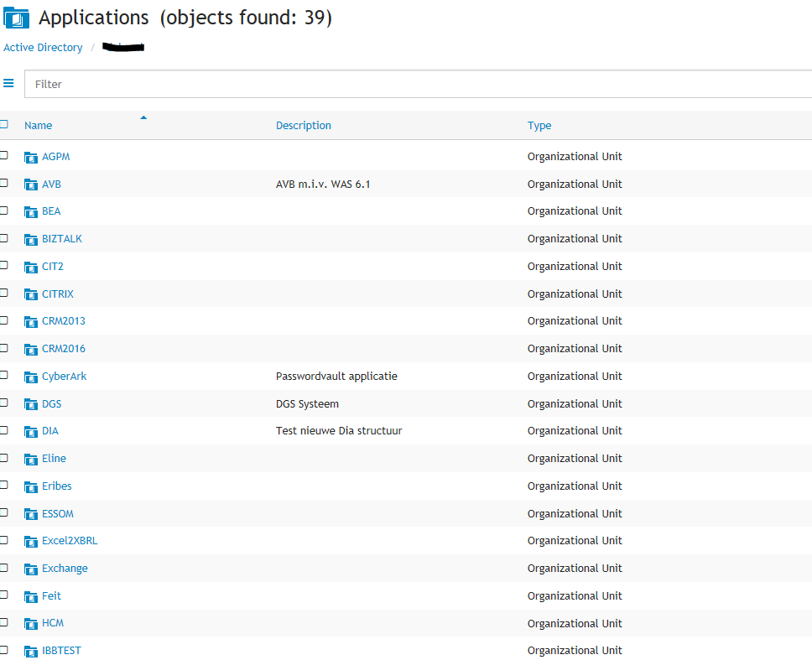Tick the checkbox for BEA
Image resolution: width=812 pixels, height=660 pixels.
(x=3, y=210)
